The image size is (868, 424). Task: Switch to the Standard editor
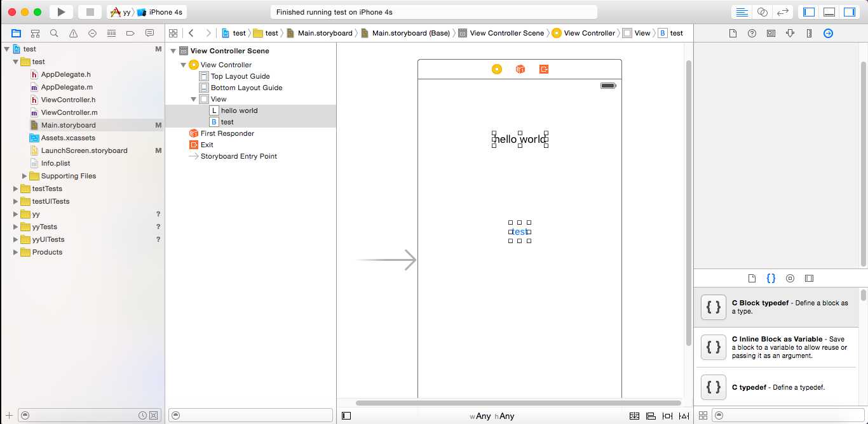[x=742, y=12]
